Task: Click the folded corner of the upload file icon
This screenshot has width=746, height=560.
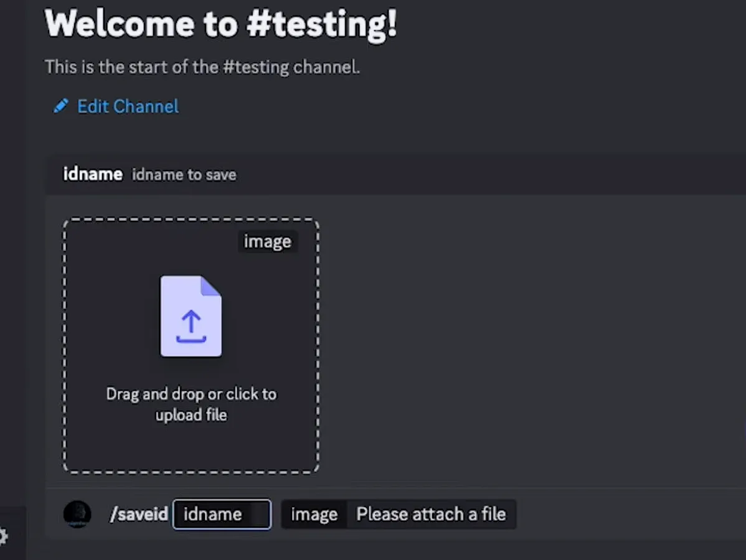Action: [x=212, y=286]
